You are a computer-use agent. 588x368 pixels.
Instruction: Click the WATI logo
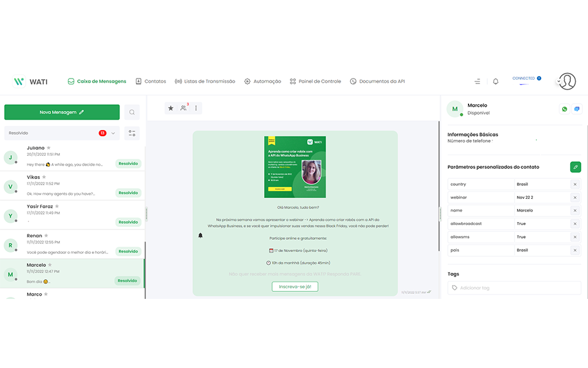[x=31, y=80]
